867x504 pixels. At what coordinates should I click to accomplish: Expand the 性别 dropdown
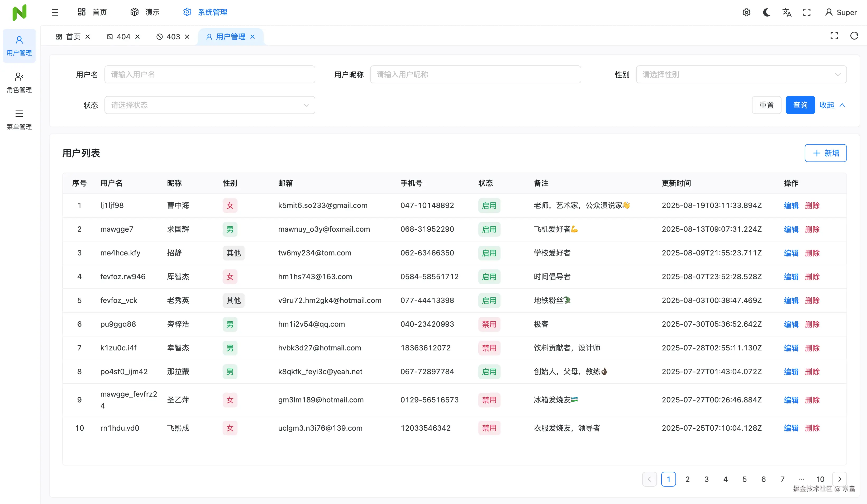click(x=741, y=74)
